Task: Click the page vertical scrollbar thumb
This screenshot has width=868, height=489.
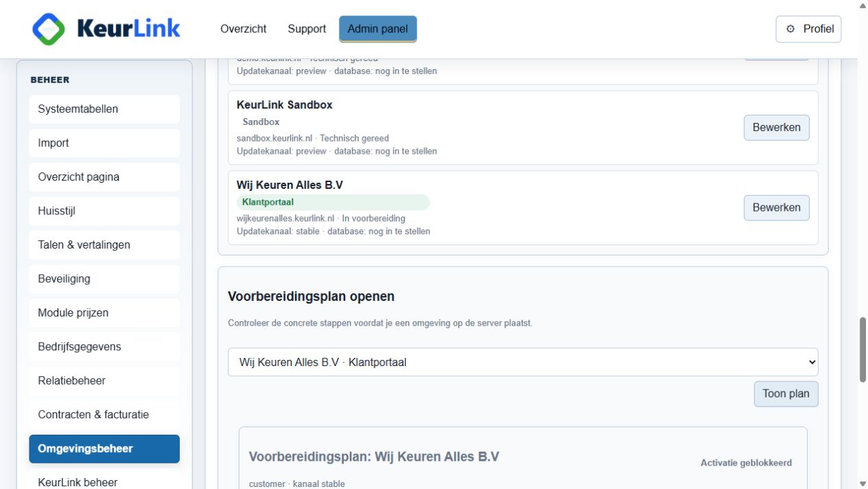Action: pyautogui.click(x=863, y=350)
